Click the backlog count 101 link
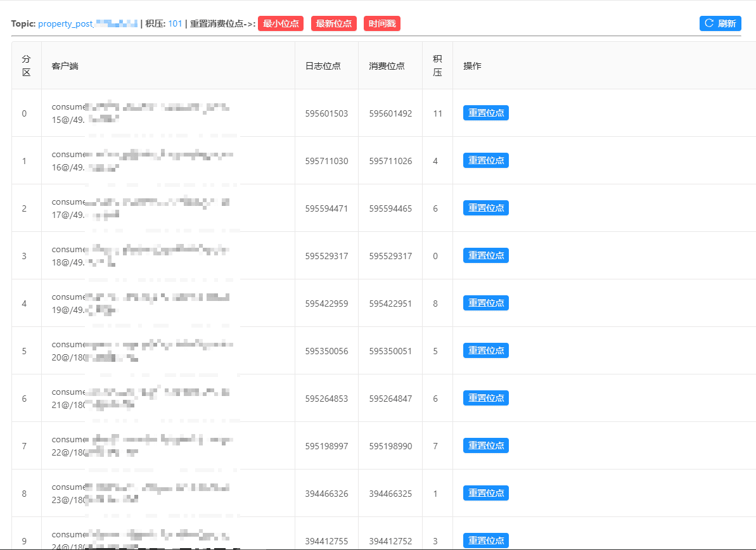 point(175,23)
